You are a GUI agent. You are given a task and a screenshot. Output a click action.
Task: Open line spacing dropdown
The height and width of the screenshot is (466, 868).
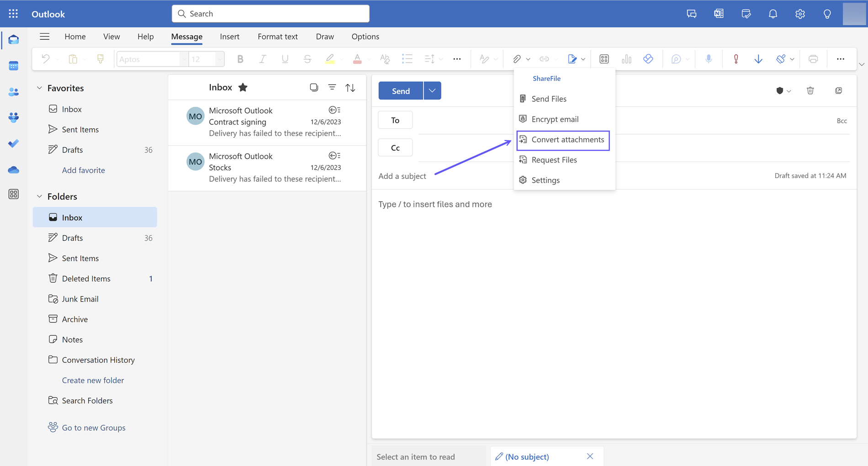tap(440, 59)
